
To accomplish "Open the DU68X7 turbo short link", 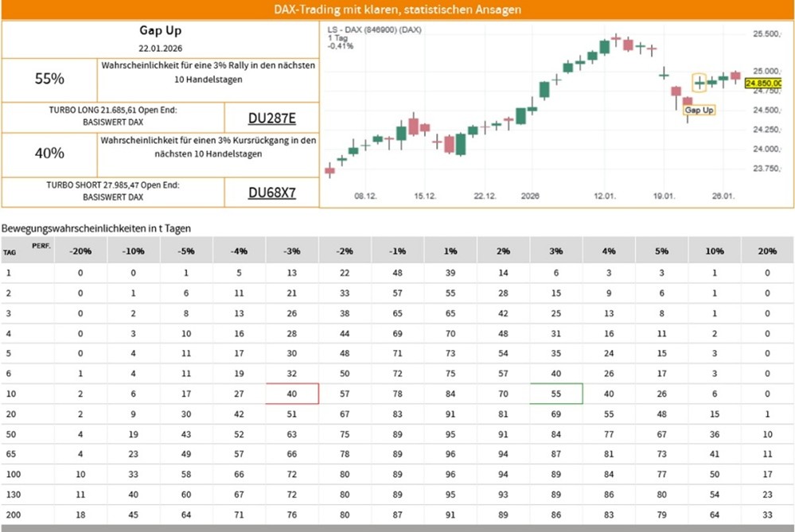I will click(271, 192).
